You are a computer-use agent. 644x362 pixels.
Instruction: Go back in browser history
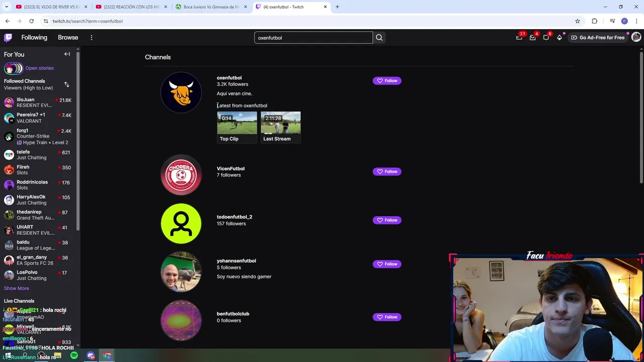coord(7,21)
